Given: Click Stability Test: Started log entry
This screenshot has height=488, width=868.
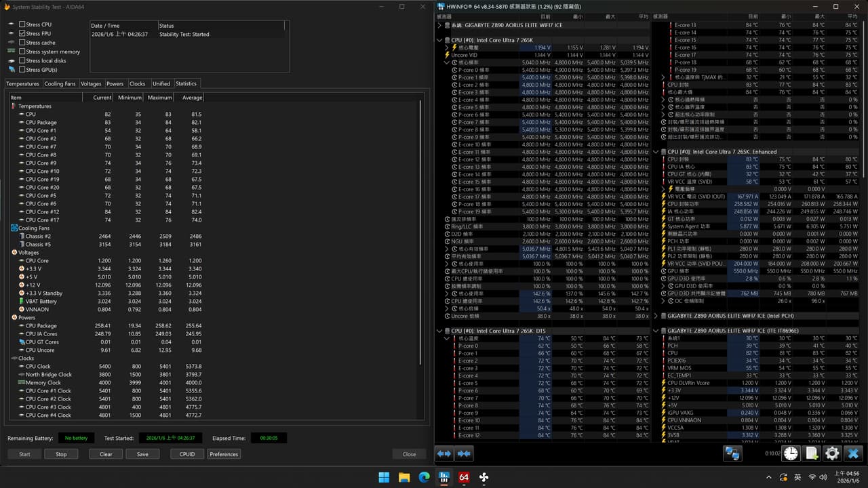Looking at the screenshot, I should tap(184, 34).
